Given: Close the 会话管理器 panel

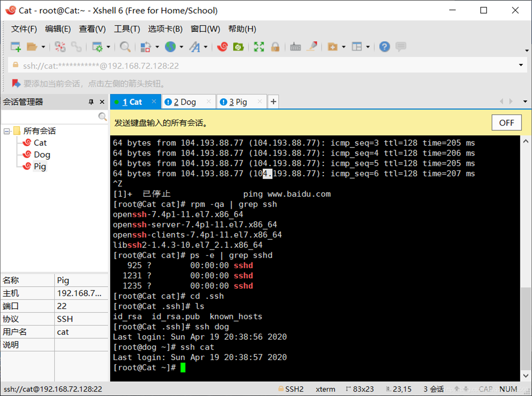Looking at the screenshot, I should pos(102,102).
